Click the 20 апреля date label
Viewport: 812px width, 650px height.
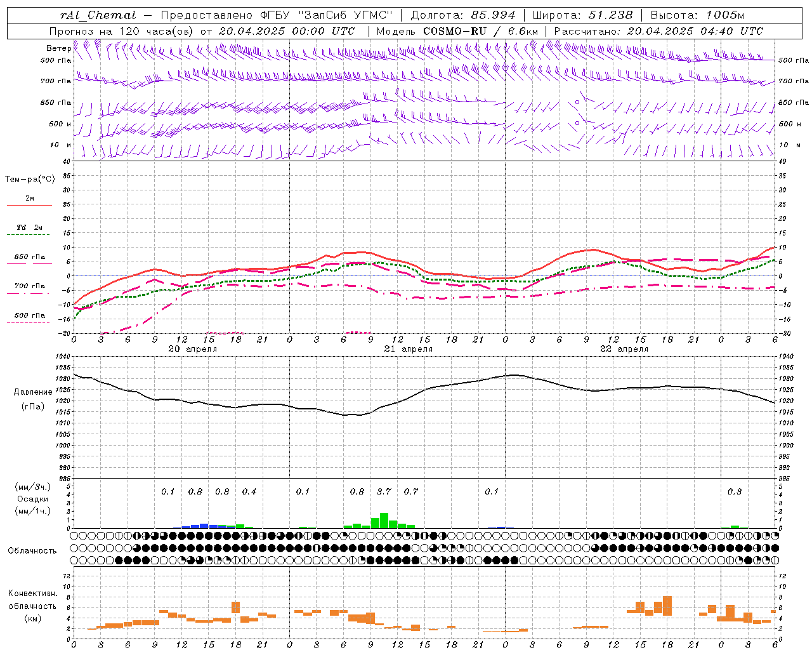[x=193, y=349]
